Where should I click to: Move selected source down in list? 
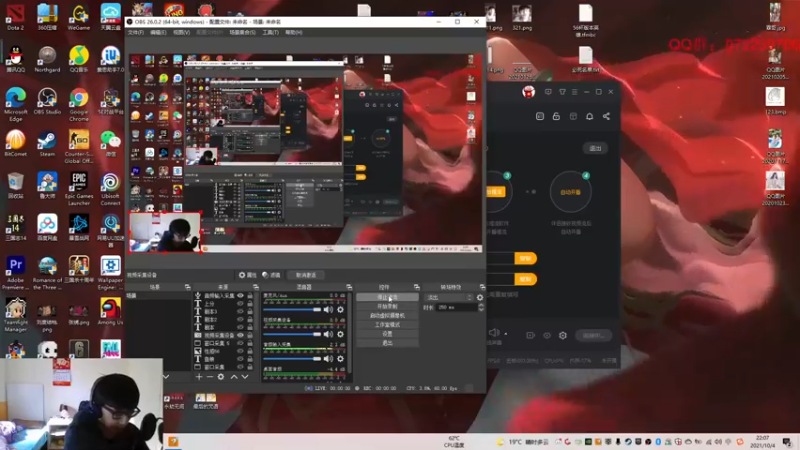coord(245,377)
